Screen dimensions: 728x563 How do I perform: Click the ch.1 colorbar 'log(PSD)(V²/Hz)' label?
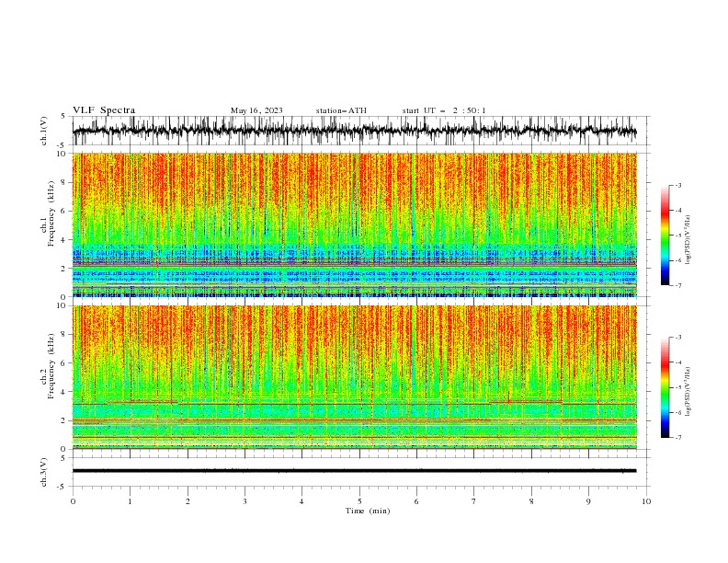click(x=688, y=240)
